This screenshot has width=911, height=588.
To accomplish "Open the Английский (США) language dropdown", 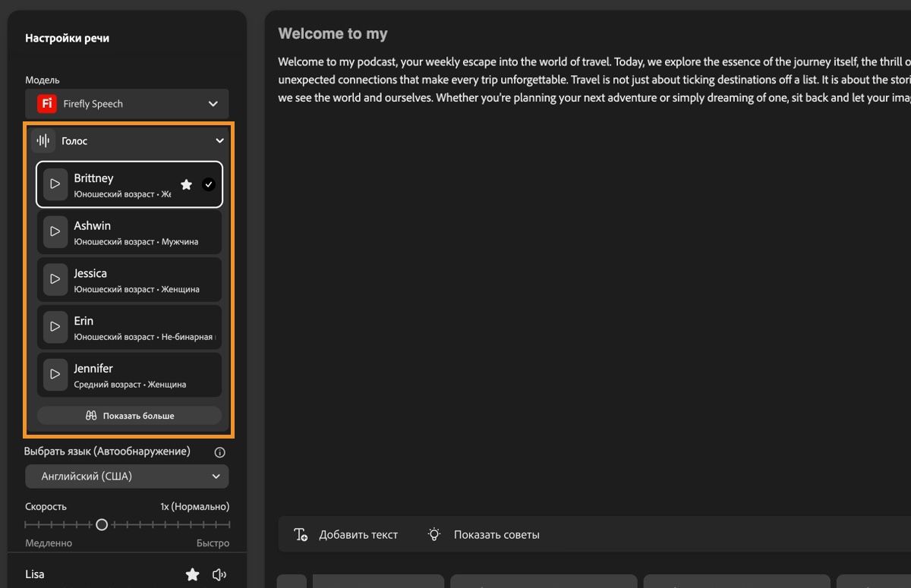I will [127, 476].
